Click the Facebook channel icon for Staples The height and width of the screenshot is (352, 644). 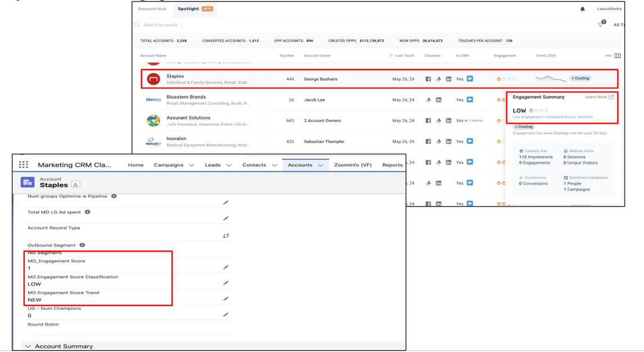coord(428,79)
